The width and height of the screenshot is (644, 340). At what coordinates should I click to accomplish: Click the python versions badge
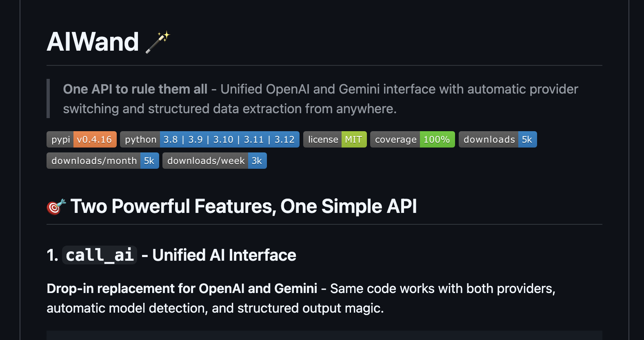209,139
